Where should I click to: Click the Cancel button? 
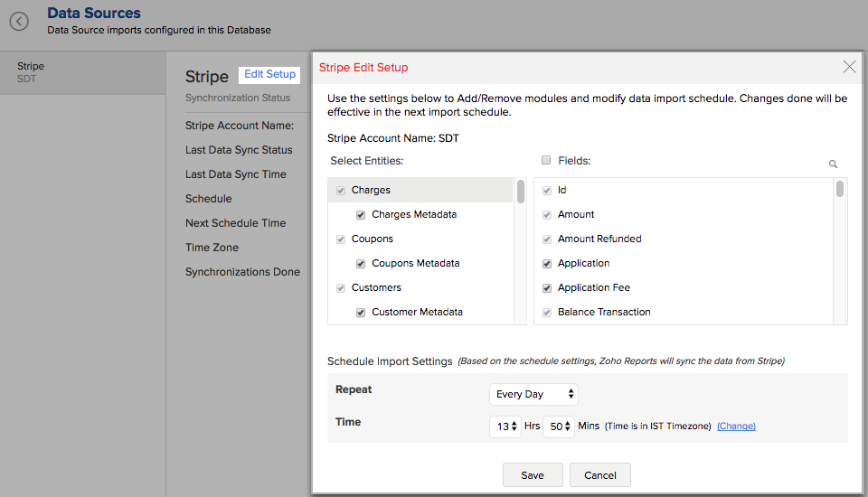point(599,475)
